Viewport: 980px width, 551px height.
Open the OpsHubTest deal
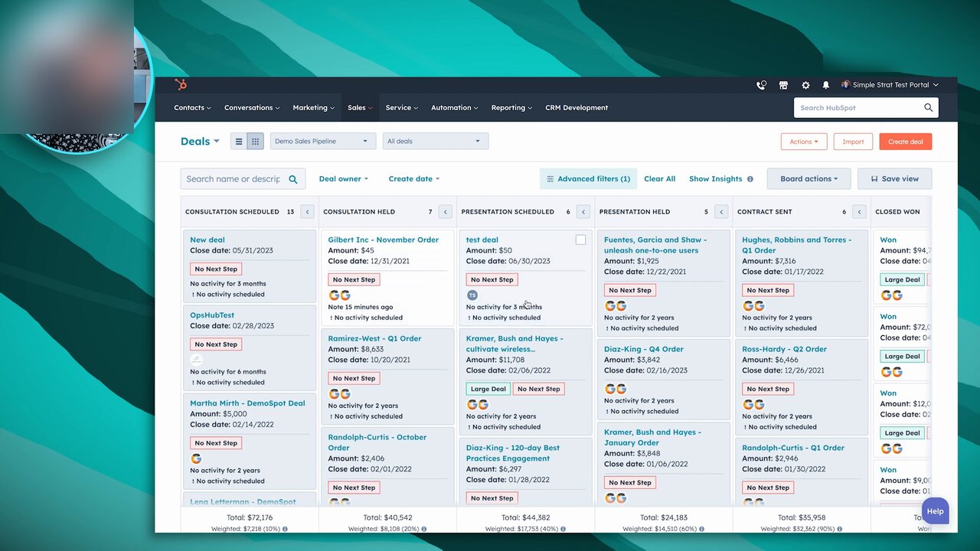(x=212, y=315)
